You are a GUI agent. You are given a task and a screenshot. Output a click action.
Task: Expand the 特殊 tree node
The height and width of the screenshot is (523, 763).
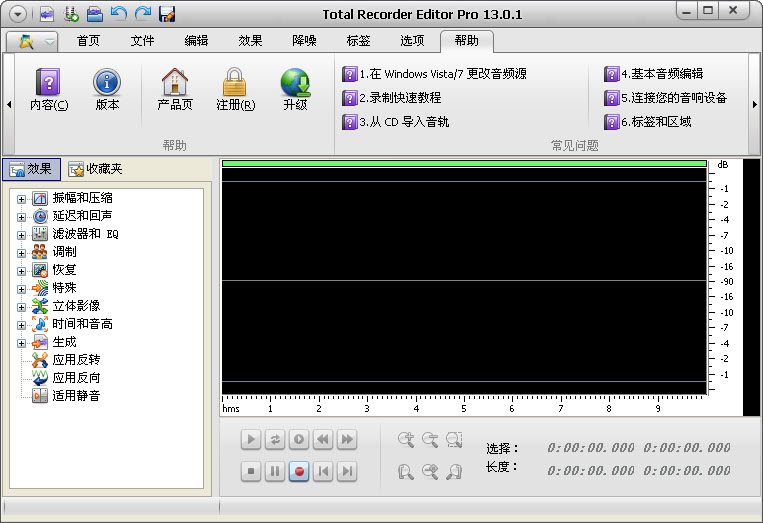pos(21,289)
